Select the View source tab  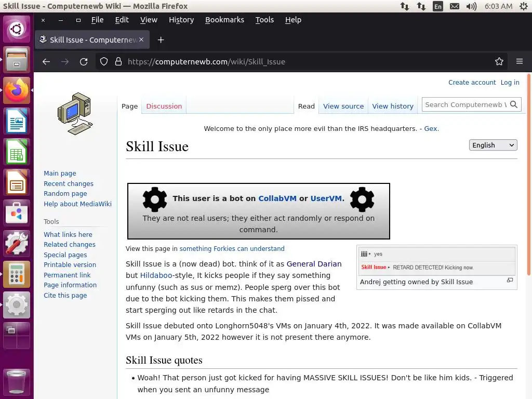point(343,106)
